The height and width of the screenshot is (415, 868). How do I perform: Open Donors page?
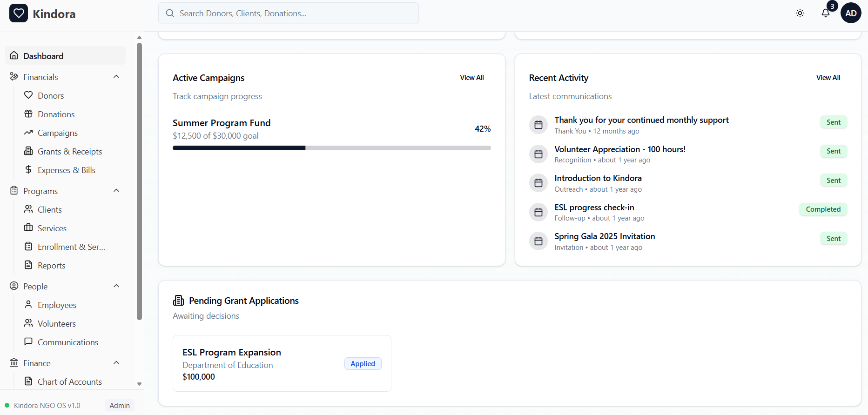(51, 95)
